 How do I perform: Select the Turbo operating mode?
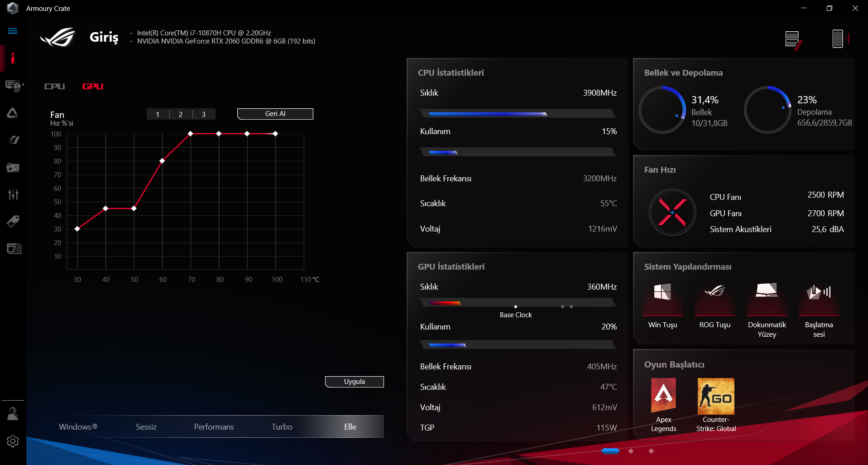tap(282, 427)
